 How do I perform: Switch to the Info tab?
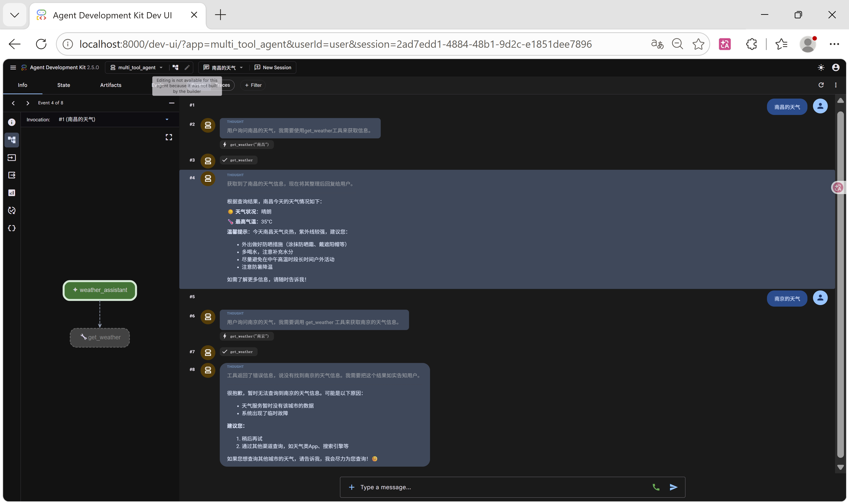tap(22, 85)
